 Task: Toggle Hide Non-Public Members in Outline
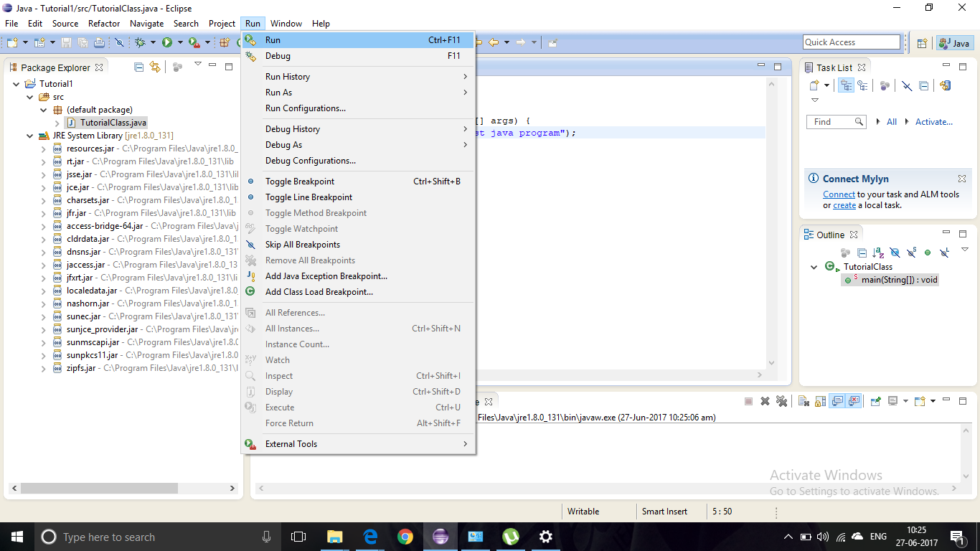928,253
